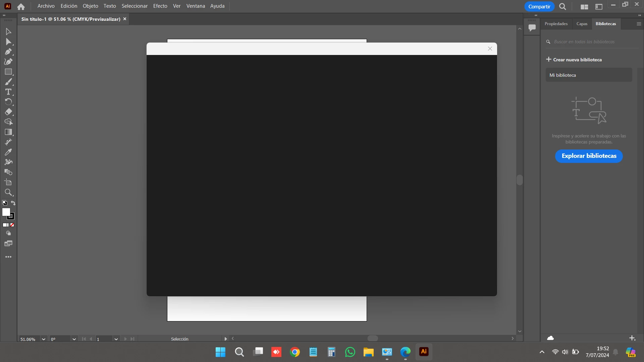Viewport: 644px width, 362px height.
Task: Activate the Eyedropper tool
Action: pyautogui.click(x=8, y=152)
